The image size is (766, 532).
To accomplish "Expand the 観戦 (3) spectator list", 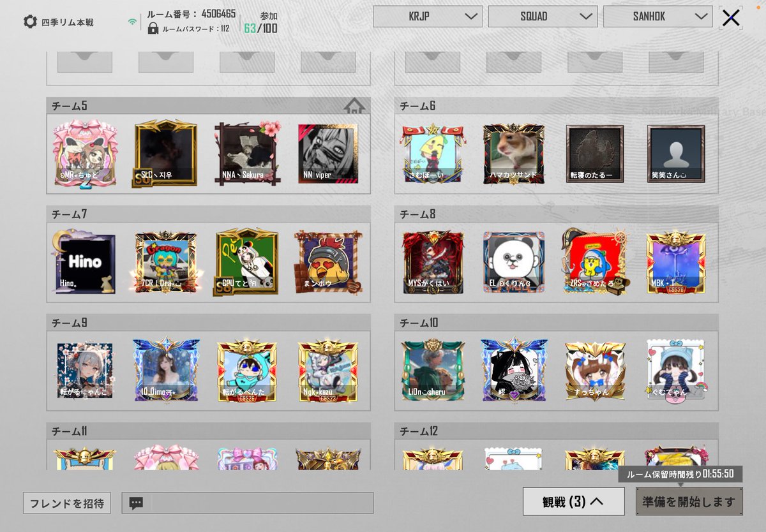I will pyautogui.click(x=573, y=501).
